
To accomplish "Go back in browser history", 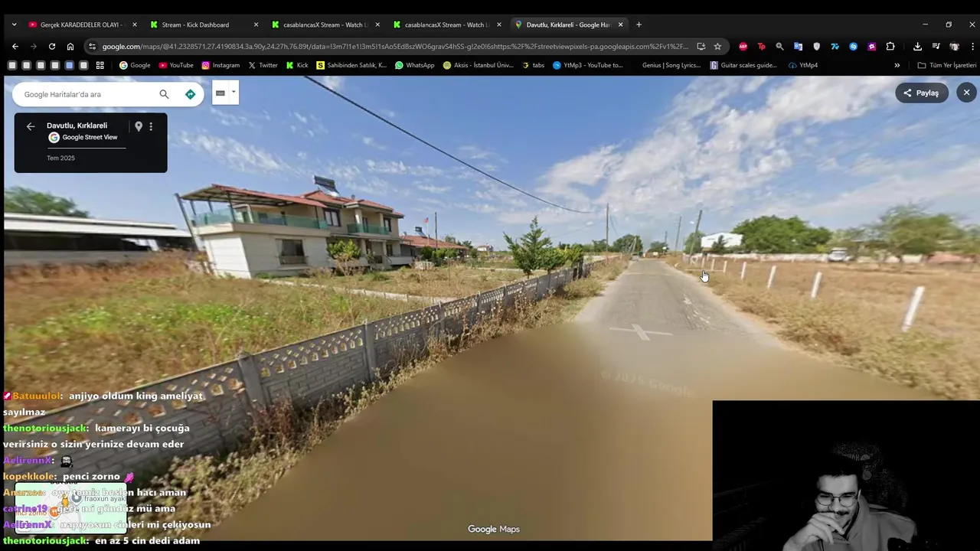I will pyautogui.click(x=15, y=46).
